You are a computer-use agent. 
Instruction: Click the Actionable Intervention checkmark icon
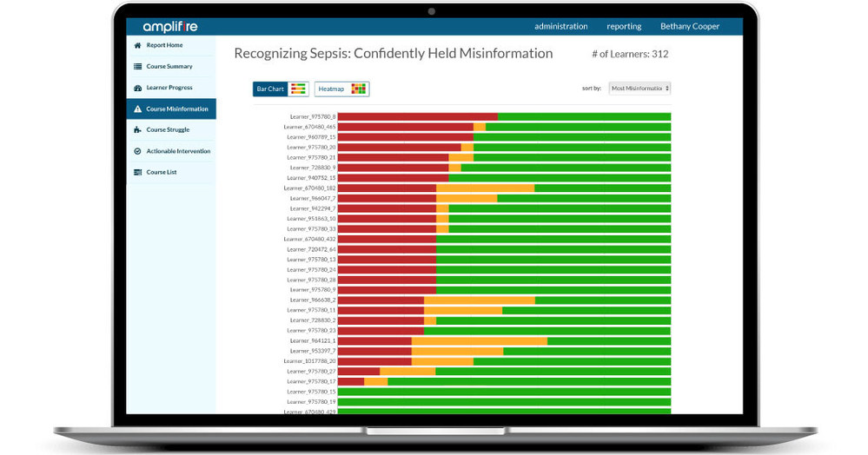point(137,151)
